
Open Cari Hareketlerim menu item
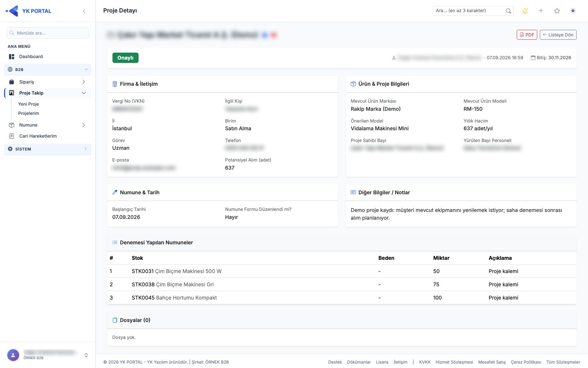click(x=48, y=136)
